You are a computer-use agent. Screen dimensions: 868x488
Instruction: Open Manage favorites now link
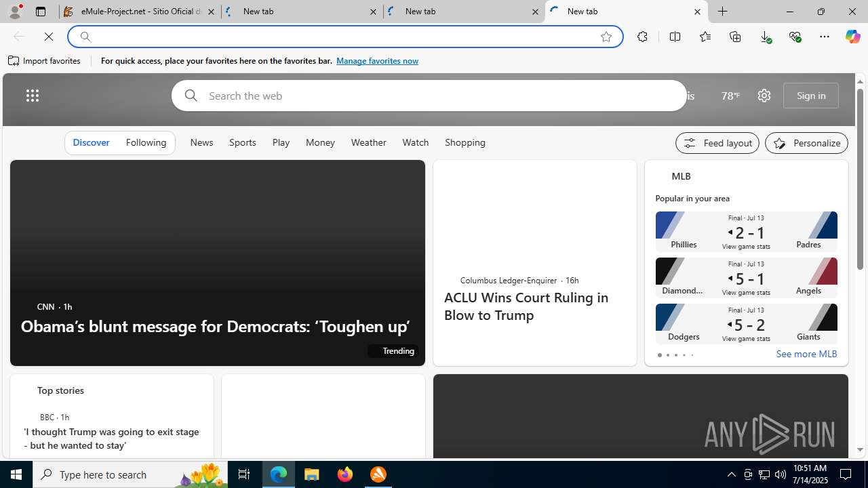click(x=377, y=61)
